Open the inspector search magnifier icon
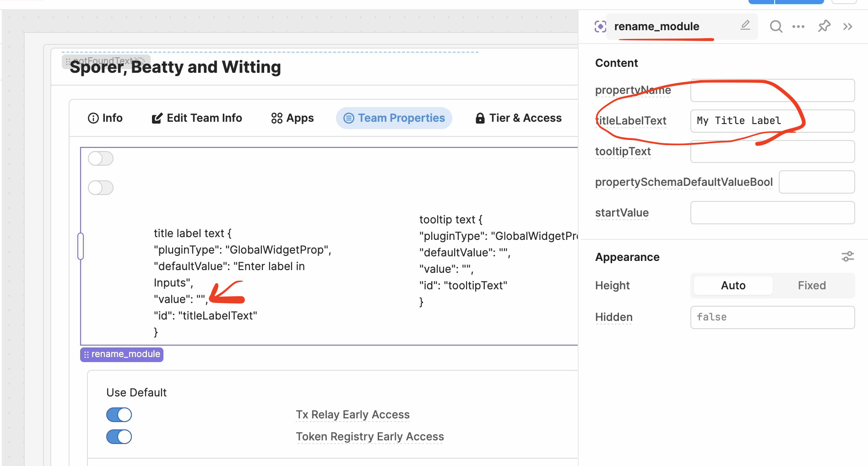The image size is (868, 466). tap(776, 27)
